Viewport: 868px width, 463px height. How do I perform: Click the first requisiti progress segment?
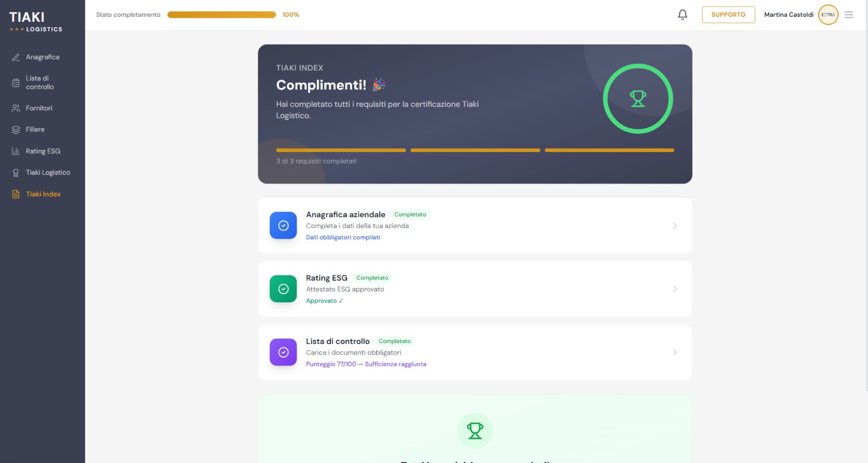341,150
